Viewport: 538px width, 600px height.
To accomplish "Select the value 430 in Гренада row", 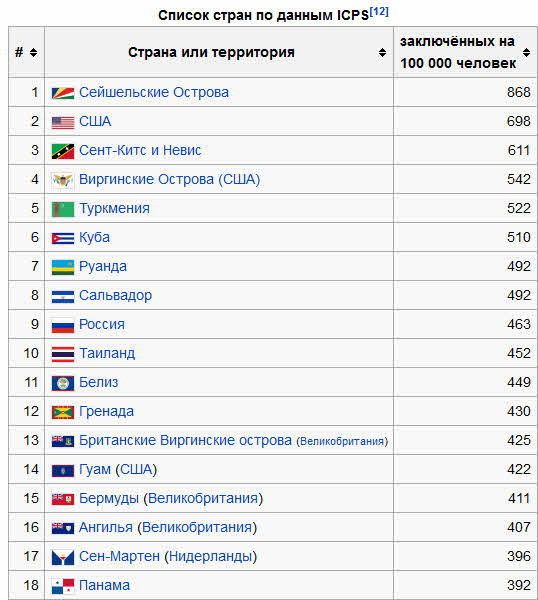I will point(518,411).
